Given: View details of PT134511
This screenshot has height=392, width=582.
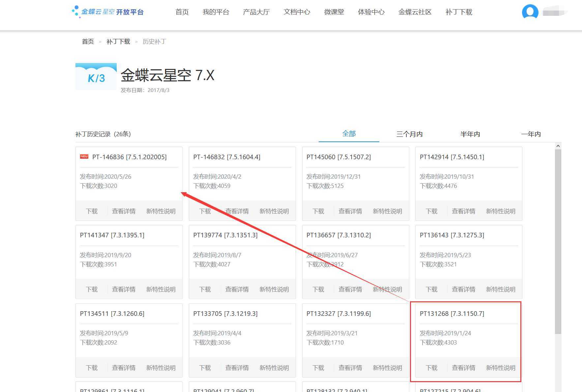Looking at the screenshot, I should click(x=124, y=368).
